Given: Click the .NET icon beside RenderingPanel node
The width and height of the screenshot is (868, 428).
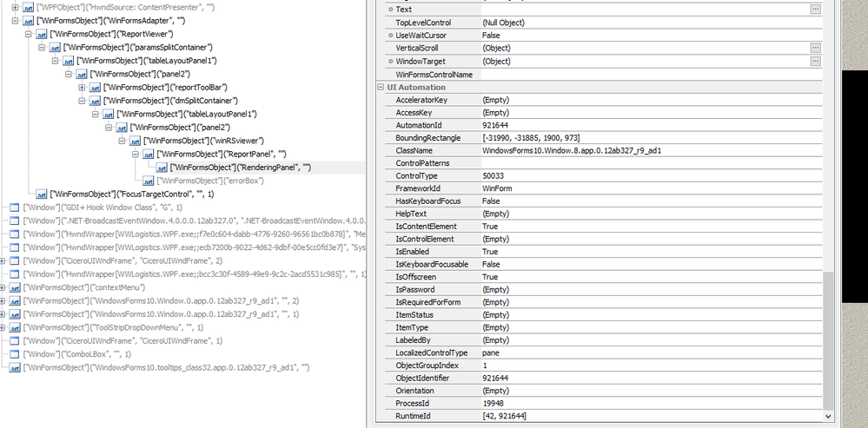Looking at the screenshot, I should [162, 168].
